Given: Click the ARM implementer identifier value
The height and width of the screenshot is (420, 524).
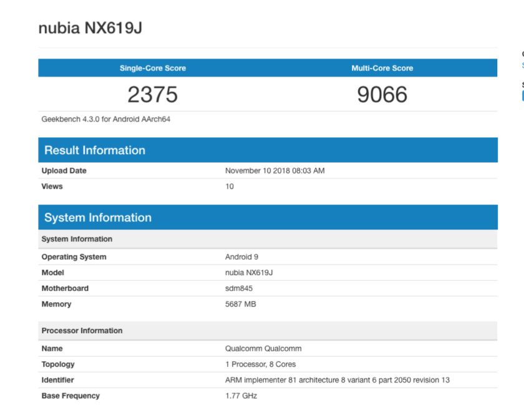Looking at the screenshot, I should [x=337, y=380].
